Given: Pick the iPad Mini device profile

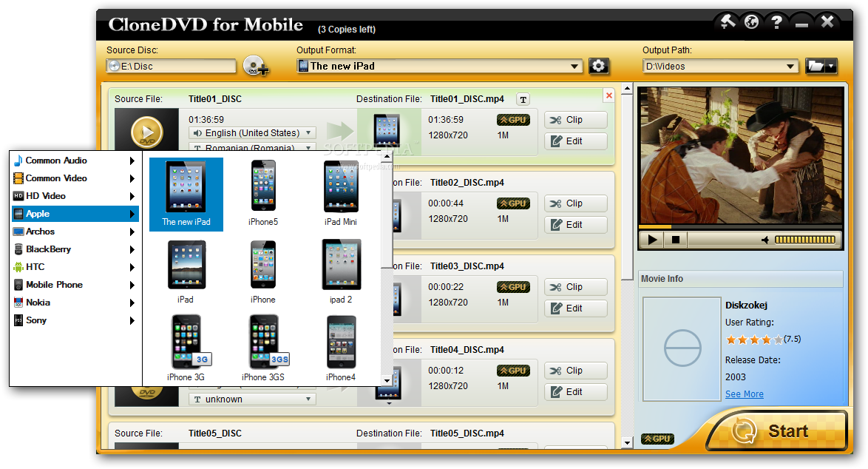Looking at the screenshot, I should coord(340,195).
